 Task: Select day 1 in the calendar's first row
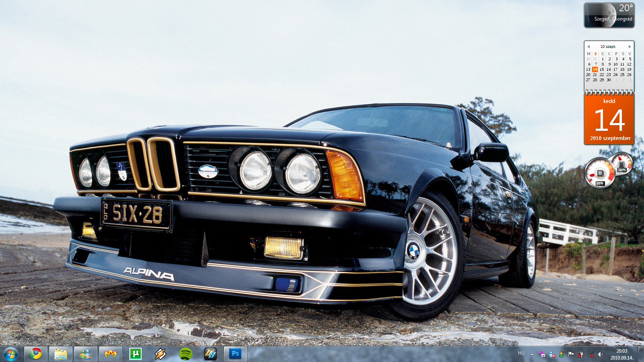click(603, 59)
